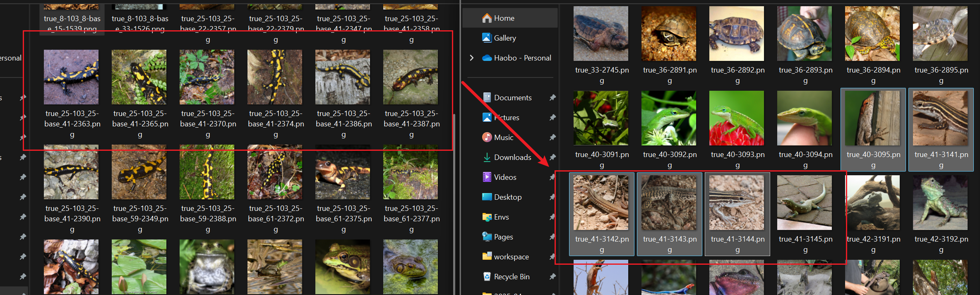
Task: Open Gallery in the sidebar
Action: 504,38
